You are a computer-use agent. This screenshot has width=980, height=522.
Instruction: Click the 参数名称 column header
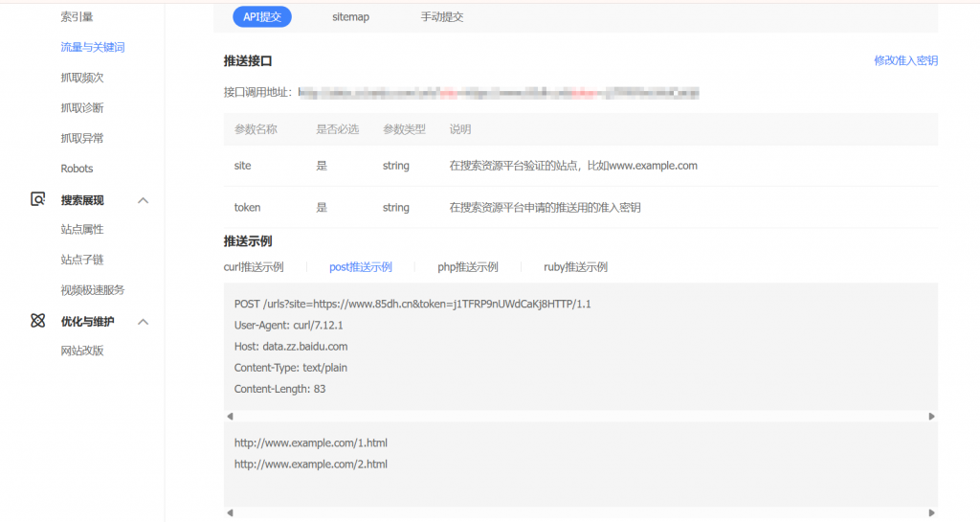coord(256,129)
